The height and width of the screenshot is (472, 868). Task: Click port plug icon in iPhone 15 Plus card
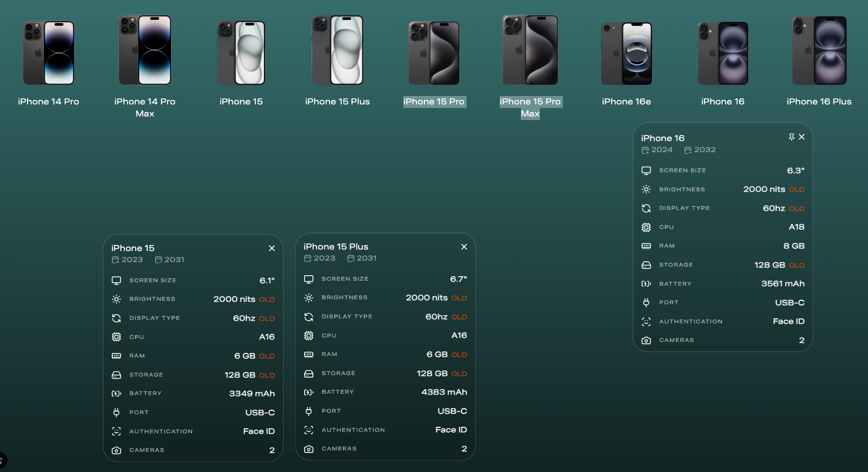click(309, 411)
